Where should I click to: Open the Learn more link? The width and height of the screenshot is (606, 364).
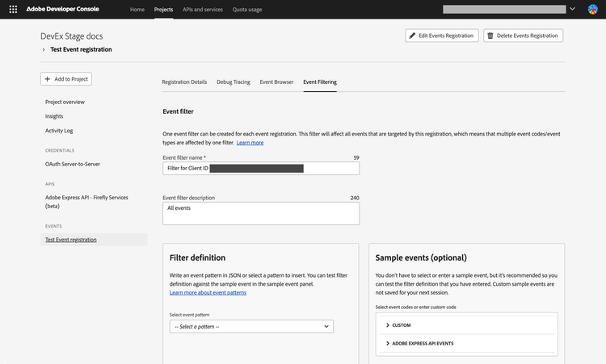pos(250,142)
